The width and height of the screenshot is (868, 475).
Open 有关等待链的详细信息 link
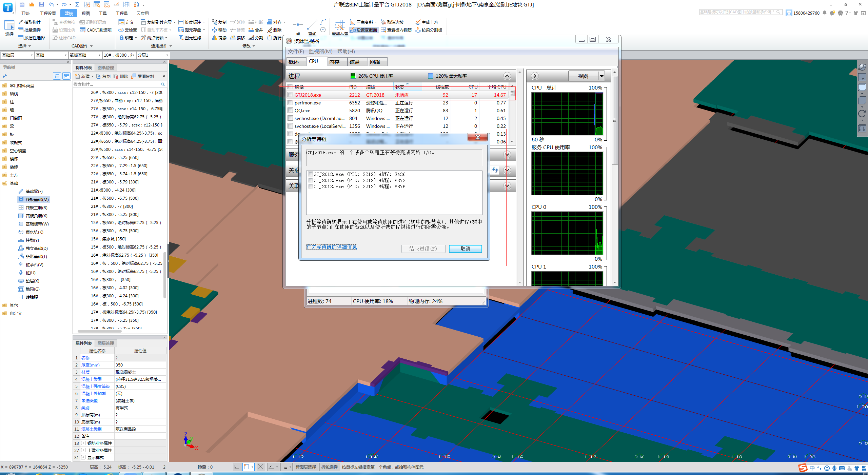[331, 247]
